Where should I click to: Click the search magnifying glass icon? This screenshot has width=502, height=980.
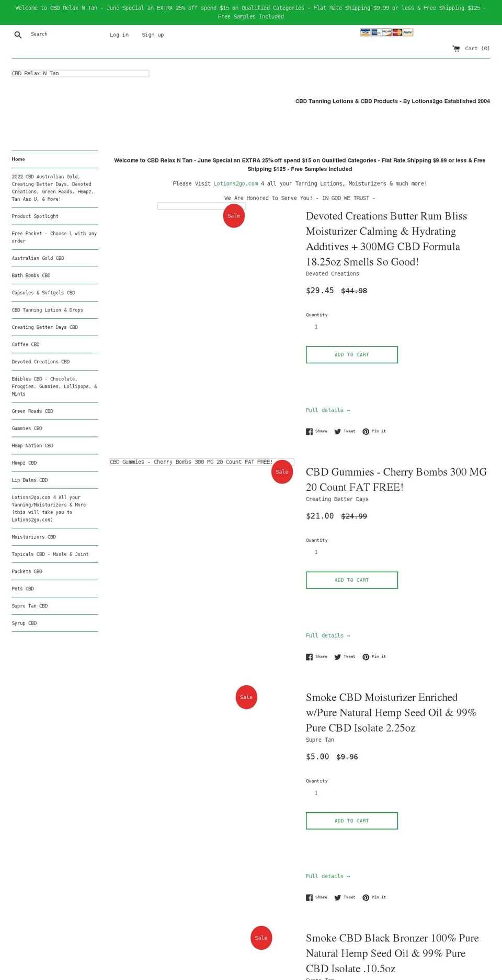pyautogui.click(x=18, y=34)
